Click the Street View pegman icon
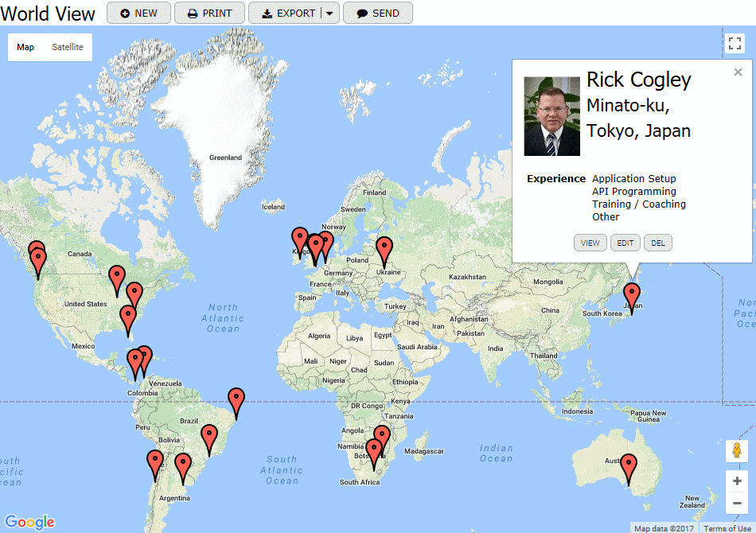 pos(737,451)
